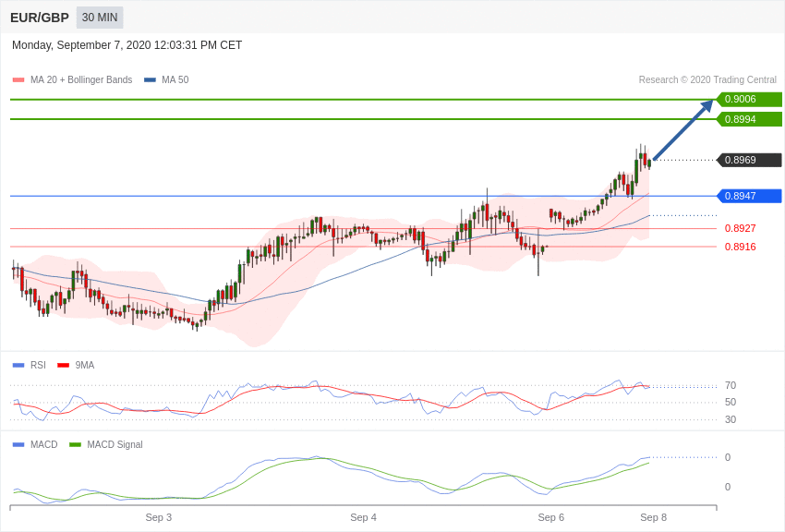This screenshot has height=532, width=785.
Task: Select the date and time text line
Action: tap(127, 45)
